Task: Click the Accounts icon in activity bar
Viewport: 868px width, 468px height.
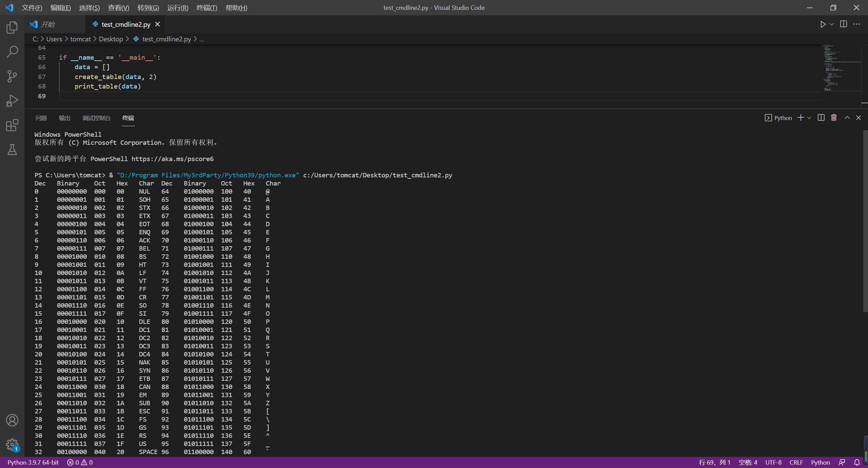Action: coord(12,420)
